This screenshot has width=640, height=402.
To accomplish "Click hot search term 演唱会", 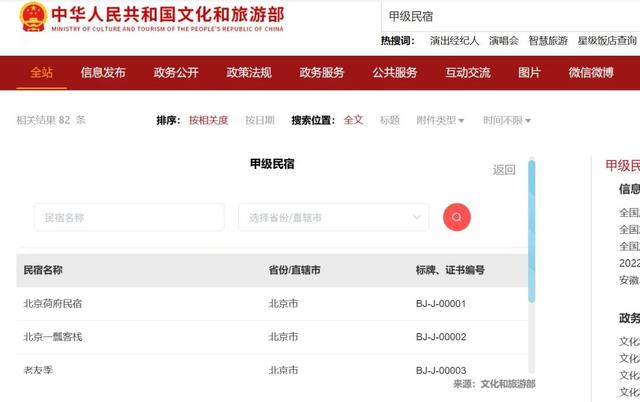I will 504,41.
